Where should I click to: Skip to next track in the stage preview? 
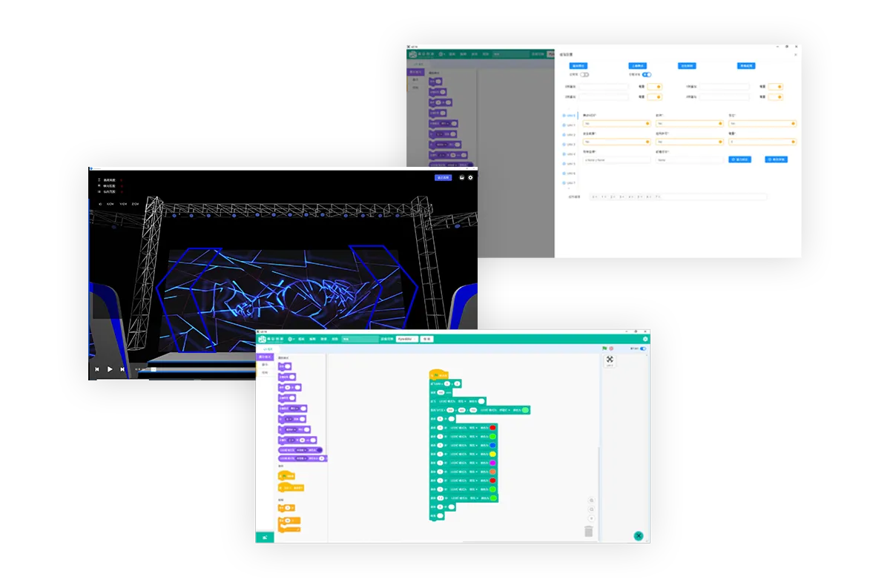click(x=123, y=369)
